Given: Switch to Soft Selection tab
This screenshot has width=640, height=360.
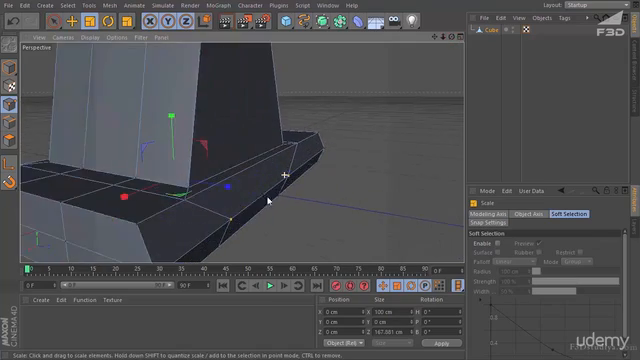Looking at the screenshot, I should [569, 214].
